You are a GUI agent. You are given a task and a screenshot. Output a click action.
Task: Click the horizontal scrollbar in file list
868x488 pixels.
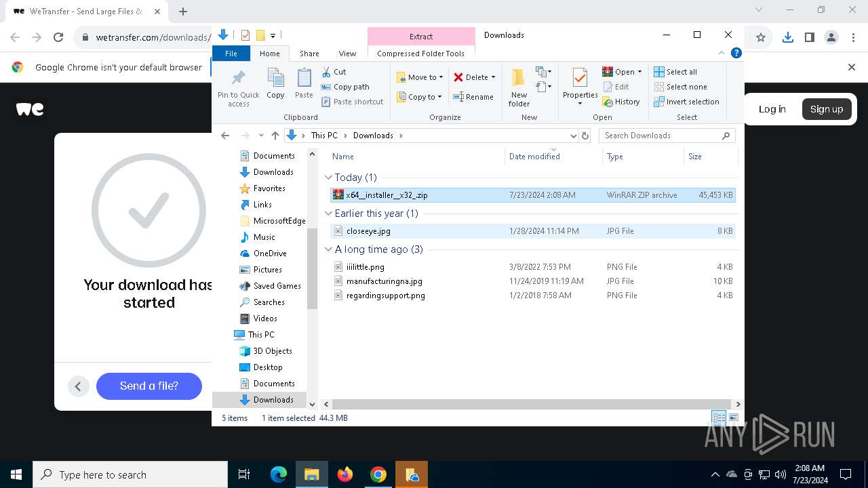(531, 404)
